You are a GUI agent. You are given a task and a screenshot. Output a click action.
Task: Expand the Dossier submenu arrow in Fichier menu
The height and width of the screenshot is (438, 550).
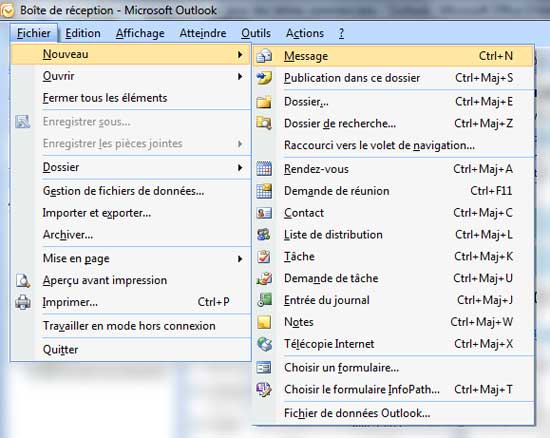(x=240, y=167)
